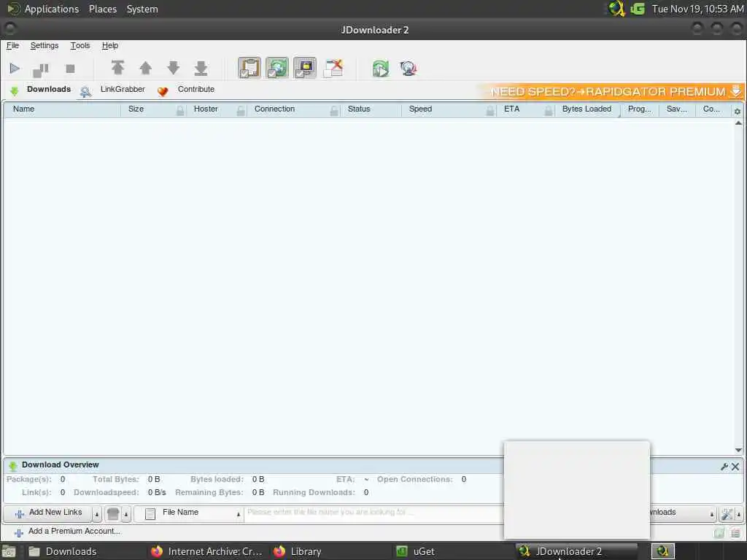Move selection up one position
The height and width of the screenshot is (560, 747).
[x=145, y=68]
